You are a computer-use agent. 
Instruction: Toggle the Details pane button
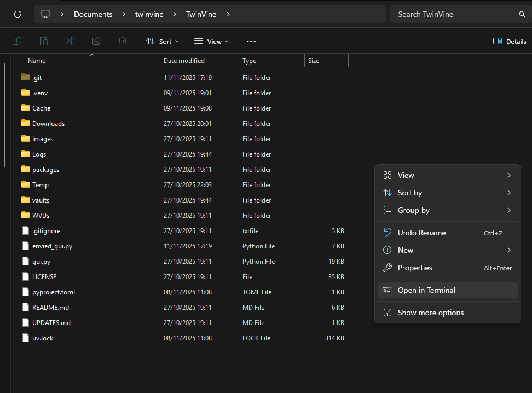coord(510,41)
